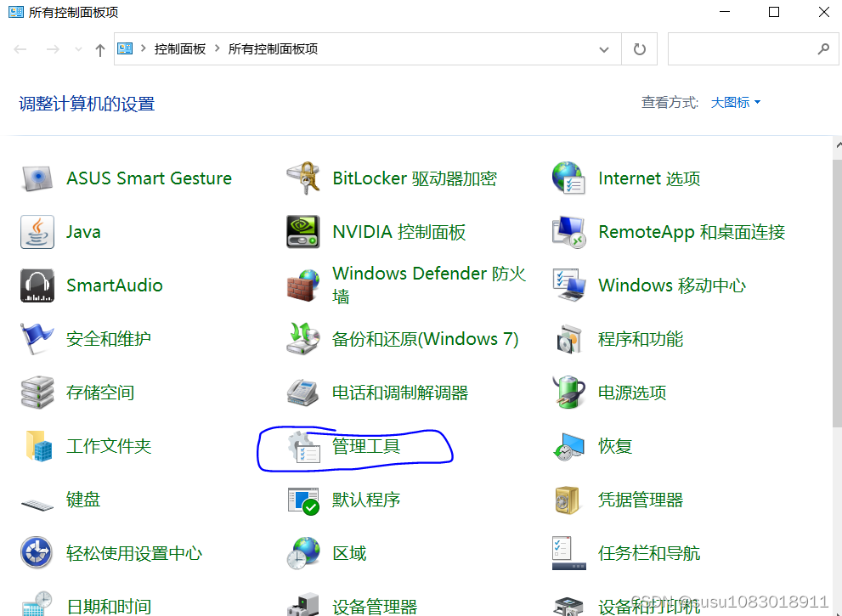
Task: Refresh the control panel view
Action: 639,49
